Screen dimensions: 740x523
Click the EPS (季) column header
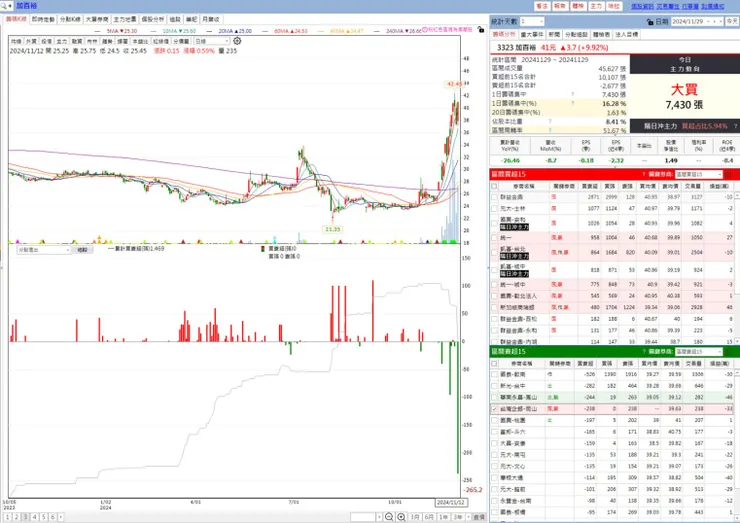click(587, 145)
